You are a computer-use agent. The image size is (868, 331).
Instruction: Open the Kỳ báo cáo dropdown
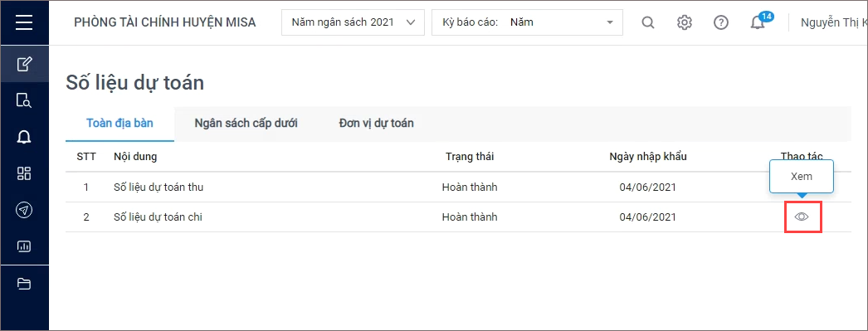pyautogui.click(x=527, y=22)
